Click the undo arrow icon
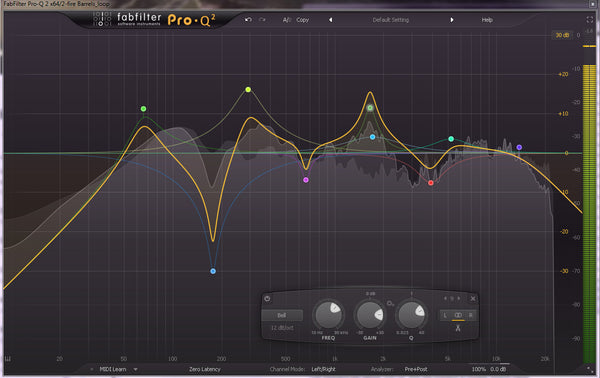The image size is (600, 378). (x=248, y=20)
